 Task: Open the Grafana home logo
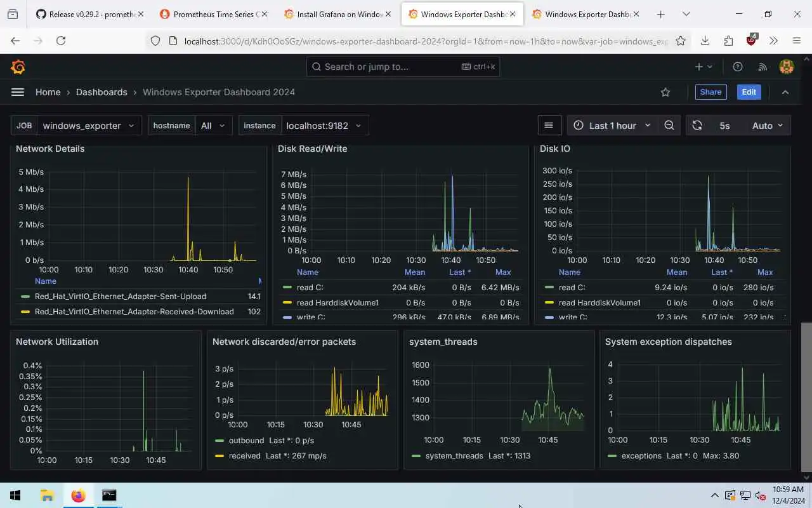click(18, 67)
